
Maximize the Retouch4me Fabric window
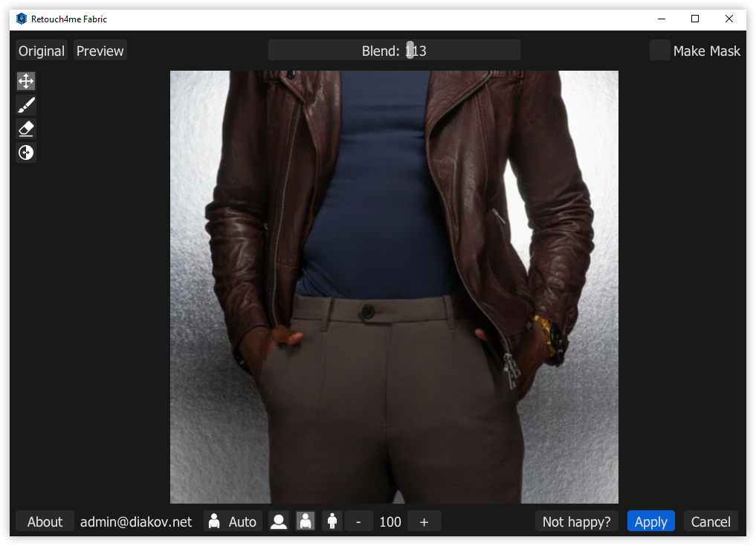coord(695,19)
